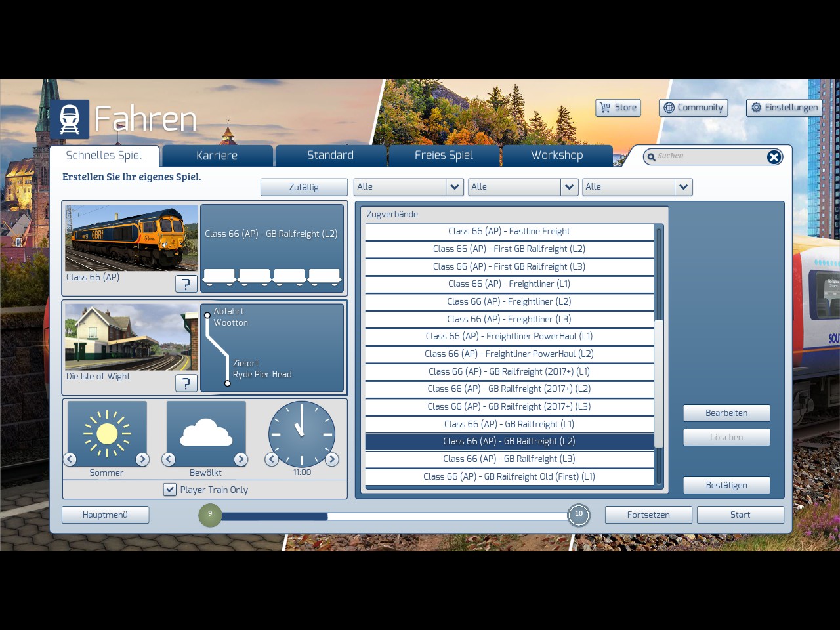The image size is (840, 630).
Task: Select next season with the right arrow
Action: pos(142,459)
